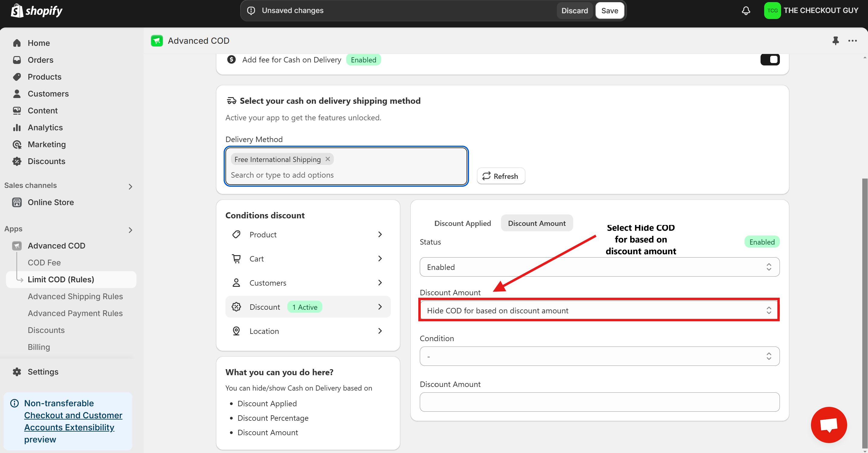Open the Condition dropdown
868x453 pixels.
[x=599, y=356]
